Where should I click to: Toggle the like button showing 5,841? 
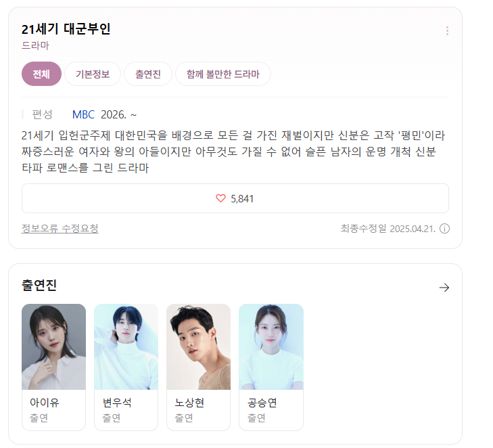point(235,198)
